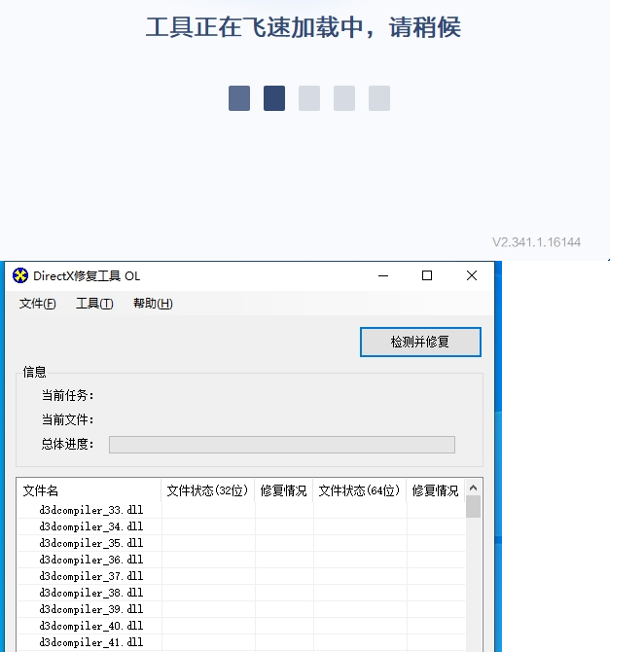Select d3dcompiler_33.dll in the file list
The width and height of the screenshot is (644, 652).
coord(91,510)
